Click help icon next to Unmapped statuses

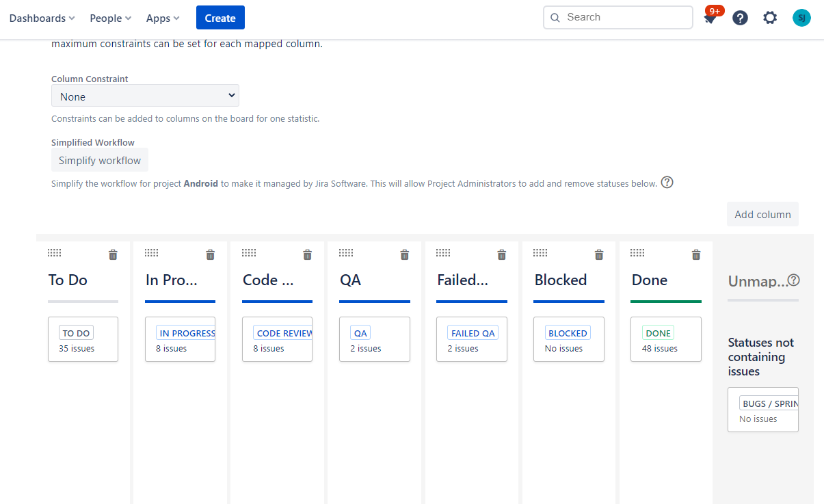(793, 280)
